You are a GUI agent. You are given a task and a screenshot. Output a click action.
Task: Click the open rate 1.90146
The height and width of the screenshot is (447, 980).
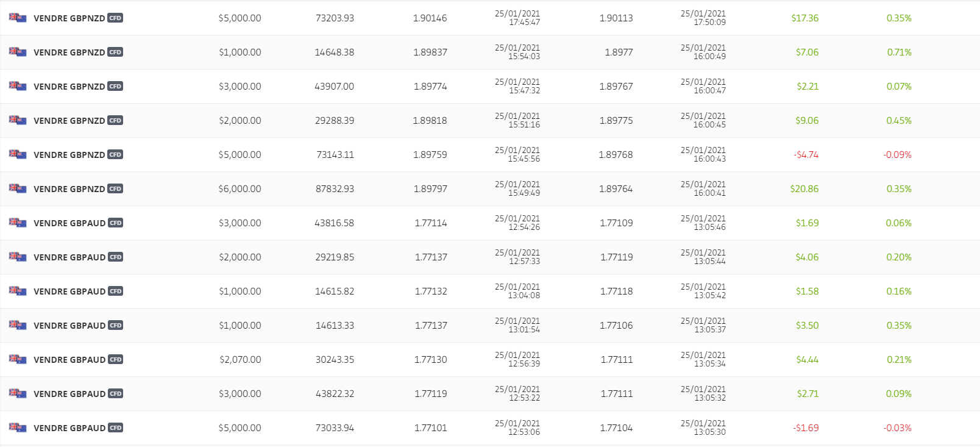coord(430,18)
